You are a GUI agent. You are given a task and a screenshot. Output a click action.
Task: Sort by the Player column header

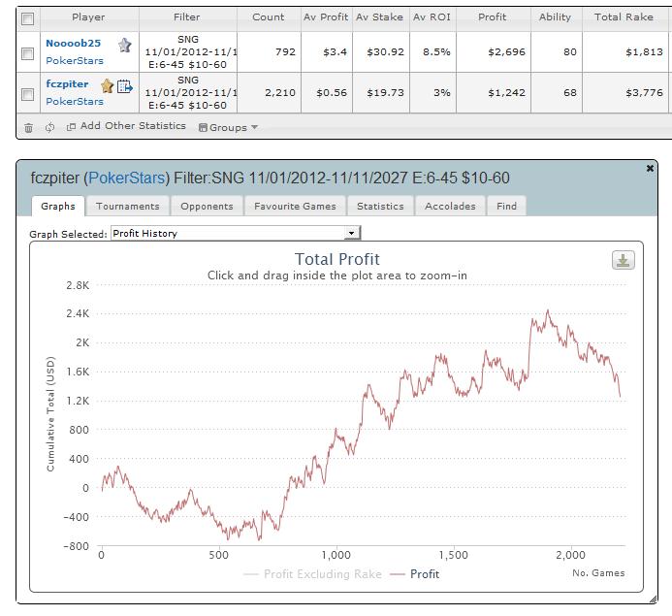[88, 17]
